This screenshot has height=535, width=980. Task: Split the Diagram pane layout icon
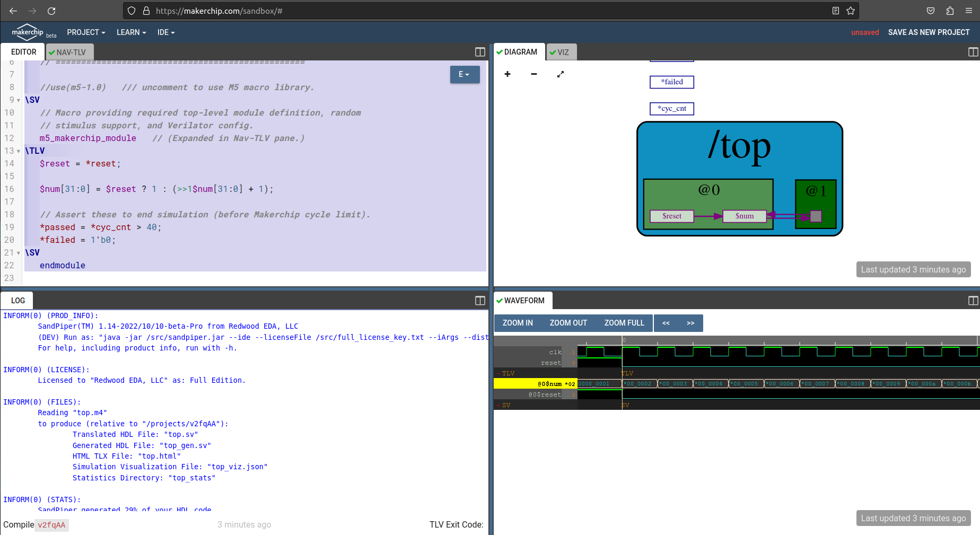point(973,52)
